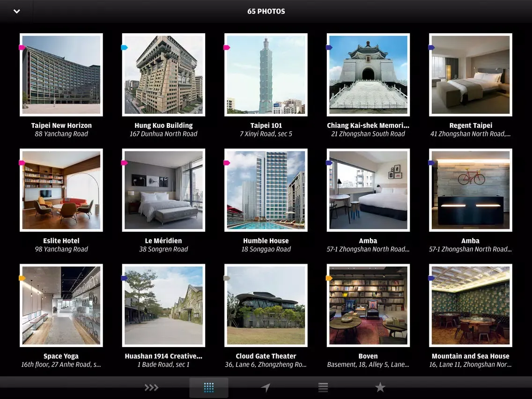Click the 'Regent Taipei' caption

(x=471, y=126)
